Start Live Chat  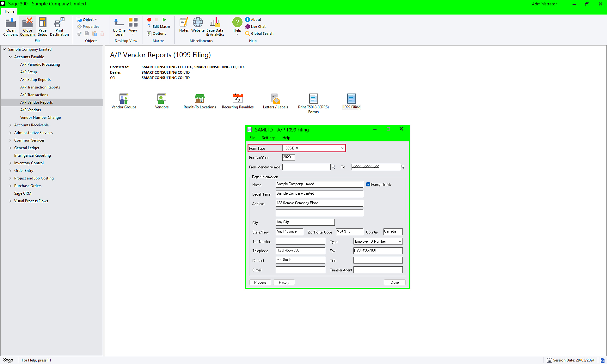tap(255, 27)
